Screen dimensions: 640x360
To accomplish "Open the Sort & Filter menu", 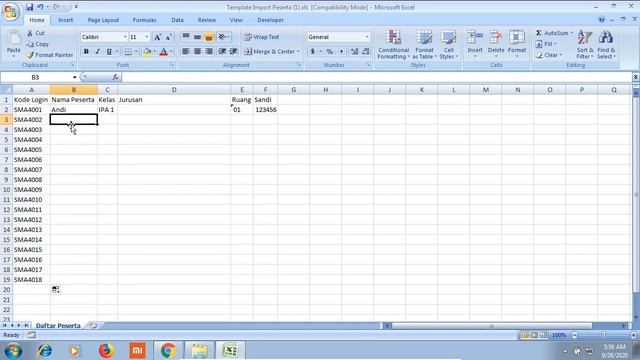I will pyautogui.click(x=584, y=45).
